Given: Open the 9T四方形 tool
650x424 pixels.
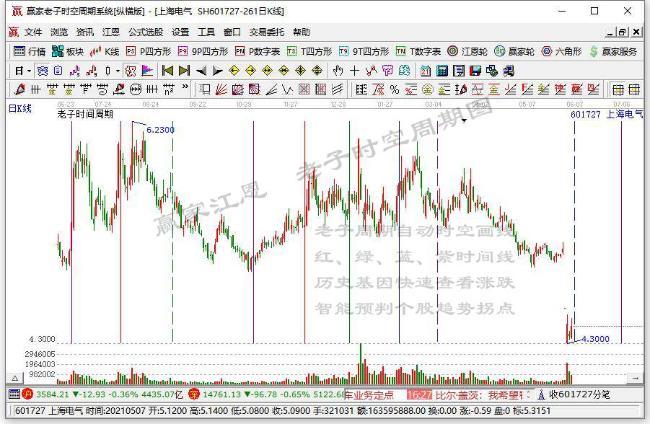Looking at the screenshot, I should [x=364, y=51].
